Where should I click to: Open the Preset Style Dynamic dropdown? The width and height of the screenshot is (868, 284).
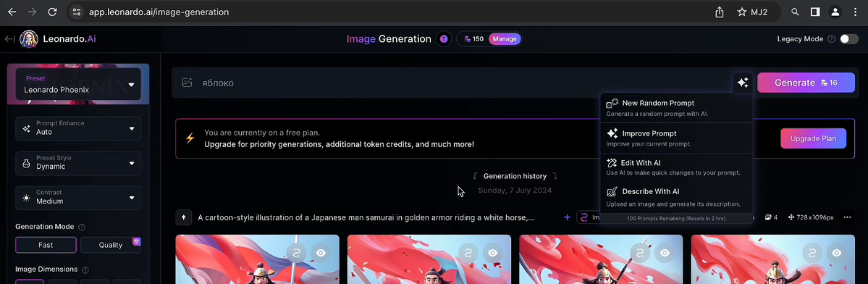click(x=78, y=163)
